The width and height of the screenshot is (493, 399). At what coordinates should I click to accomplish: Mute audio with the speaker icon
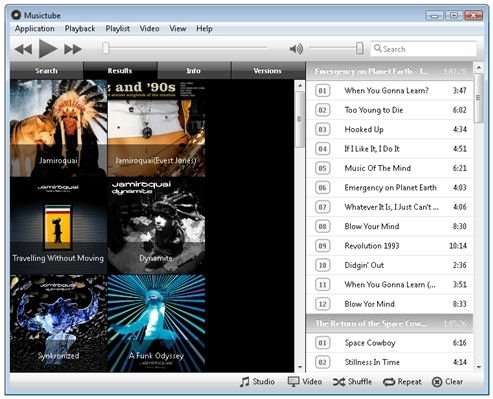(296, 49)
